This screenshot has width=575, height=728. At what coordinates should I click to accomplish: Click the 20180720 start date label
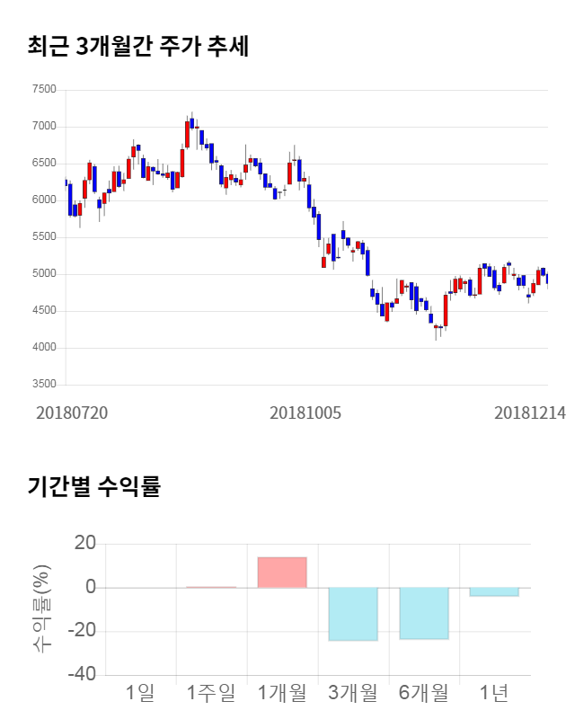[72, 413]
